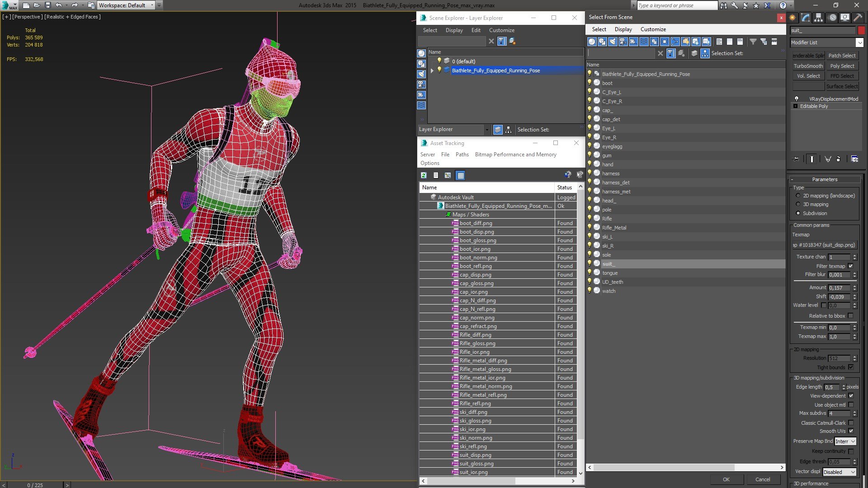Click FFD Select modifier button
This screenshot has height=488, width=868.
842,76
